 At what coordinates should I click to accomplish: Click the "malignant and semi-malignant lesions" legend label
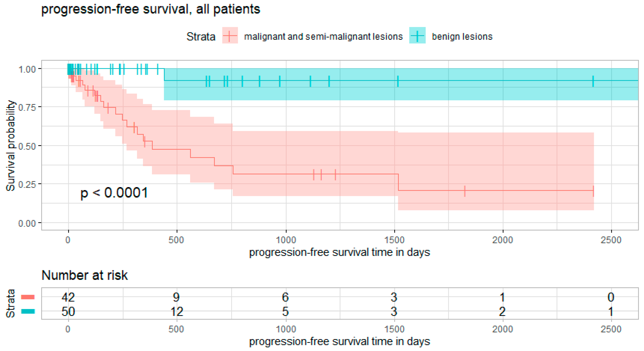[x=323, y=37]
